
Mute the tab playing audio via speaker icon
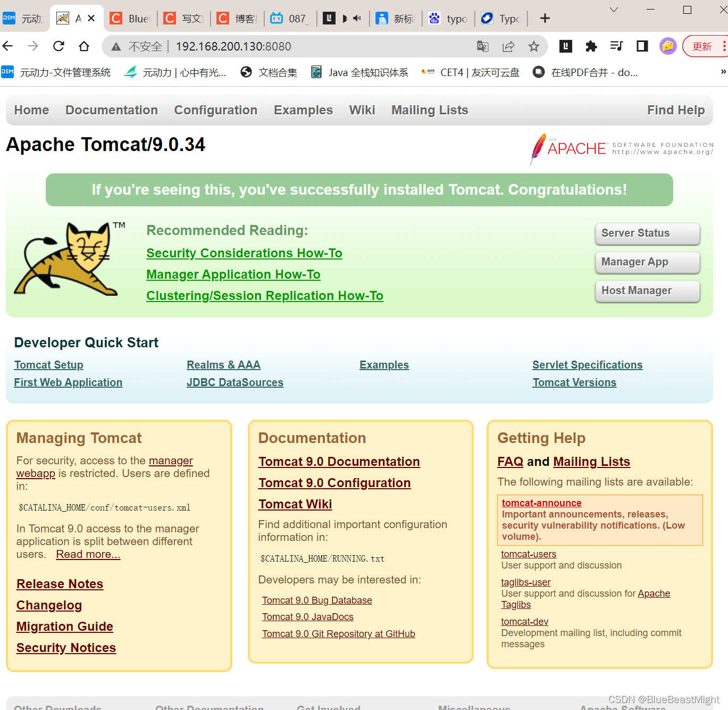click(x=357, y=18)
